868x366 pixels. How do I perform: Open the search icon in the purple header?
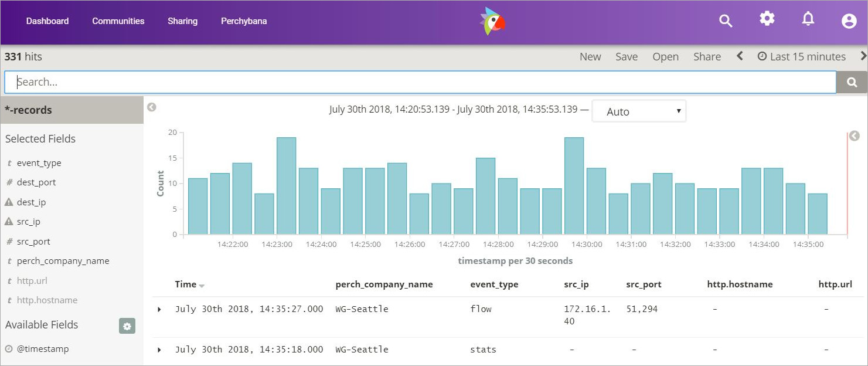pos(726,20)
